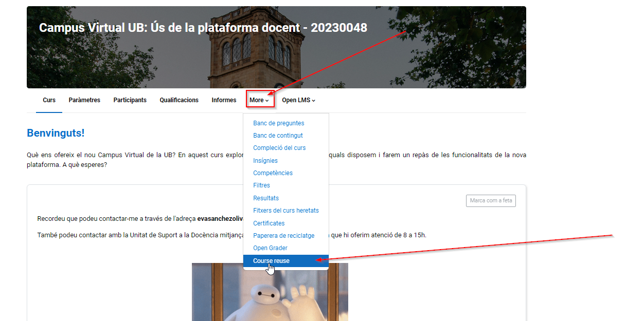Open Fitxers del curs heretats
The image size is (644, 321).
[286, 211]
